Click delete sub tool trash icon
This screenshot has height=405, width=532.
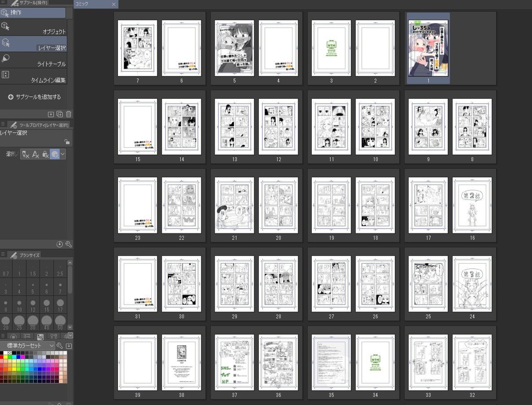coord(69,114)
